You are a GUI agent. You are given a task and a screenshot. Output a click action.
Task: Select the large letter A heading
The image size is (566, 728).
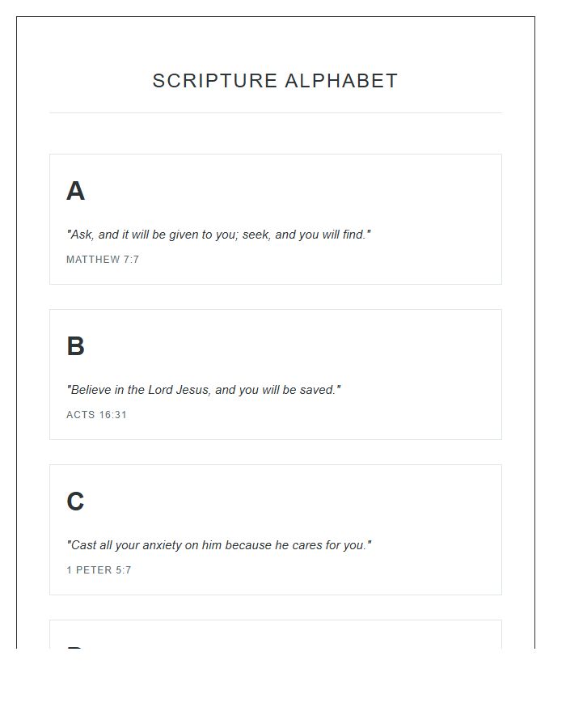75,192
